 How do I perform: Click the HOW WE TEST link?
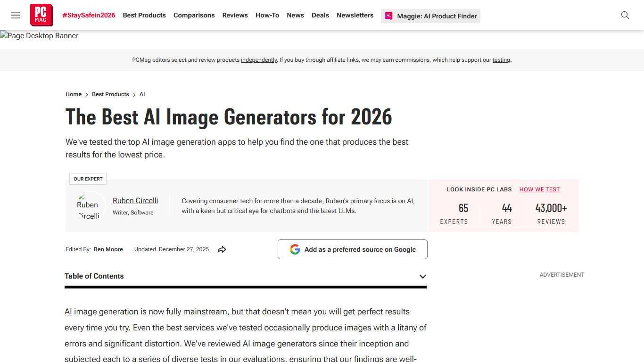coord(539,189)
